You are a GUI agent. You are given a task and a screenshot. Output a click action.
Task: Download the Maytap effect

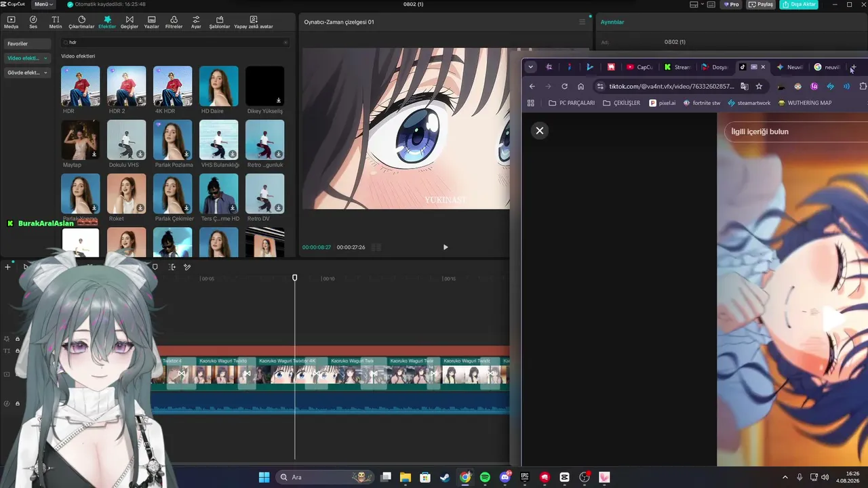tap(94, 154)
